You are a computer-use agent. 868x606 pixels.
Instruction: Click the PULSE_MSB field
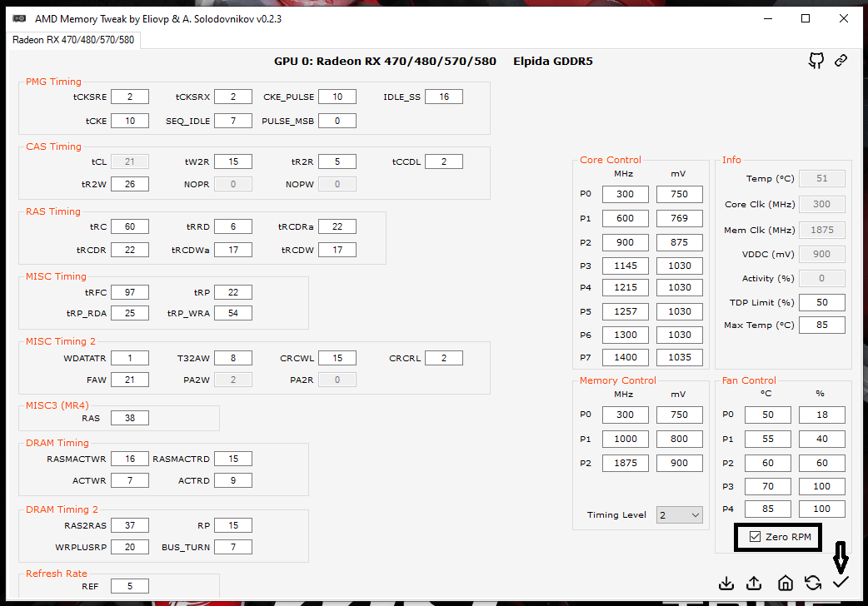point(337,121)
